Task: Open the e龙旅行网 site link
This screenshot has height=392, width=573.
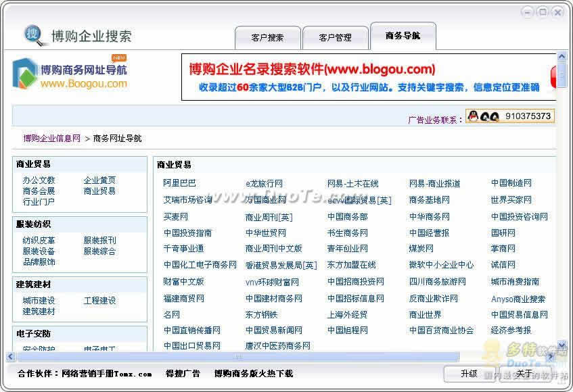Action: 265,184
